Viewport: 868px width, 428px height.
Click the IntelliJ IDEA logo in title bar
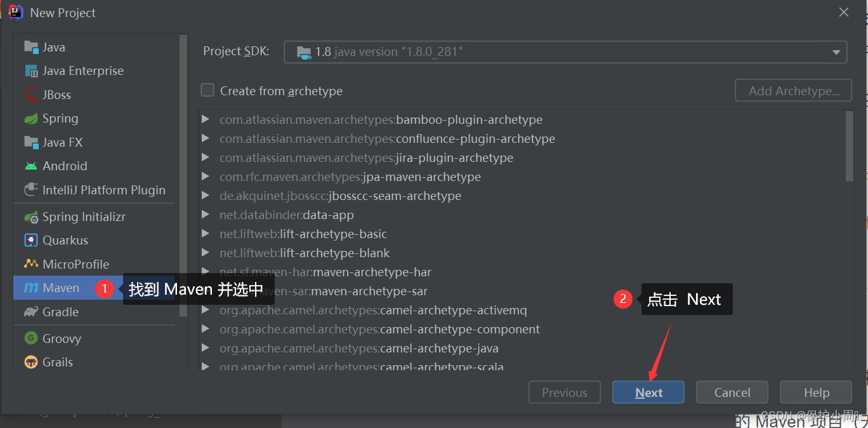click(x=16, y=12)
